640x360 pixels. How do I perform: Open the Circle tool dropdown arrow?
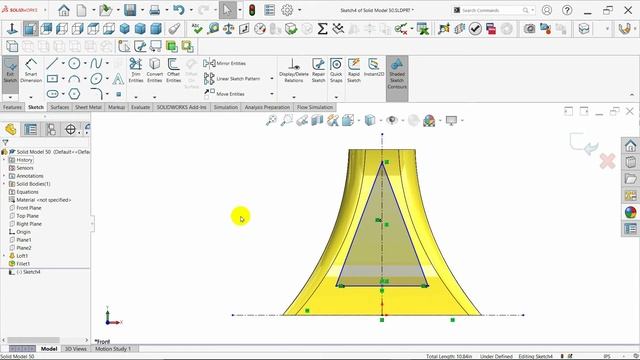[85, 63]
